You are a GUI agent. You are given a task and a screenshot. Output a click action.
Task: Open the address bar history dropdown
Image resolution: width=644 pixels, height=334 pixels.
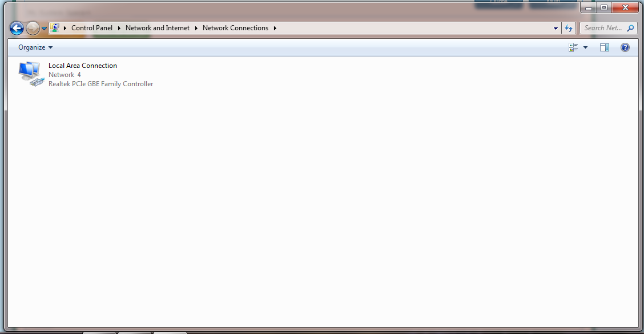coord(556,29)
